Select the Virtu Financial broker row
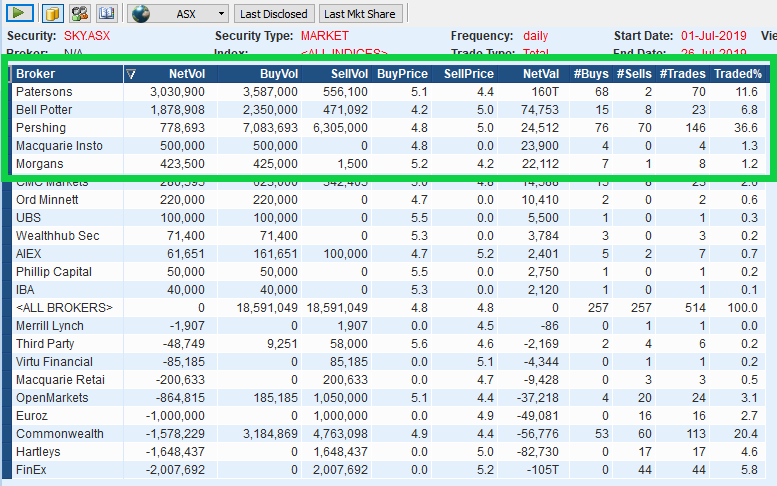The image size is (777, 486). tap(389, 362)
